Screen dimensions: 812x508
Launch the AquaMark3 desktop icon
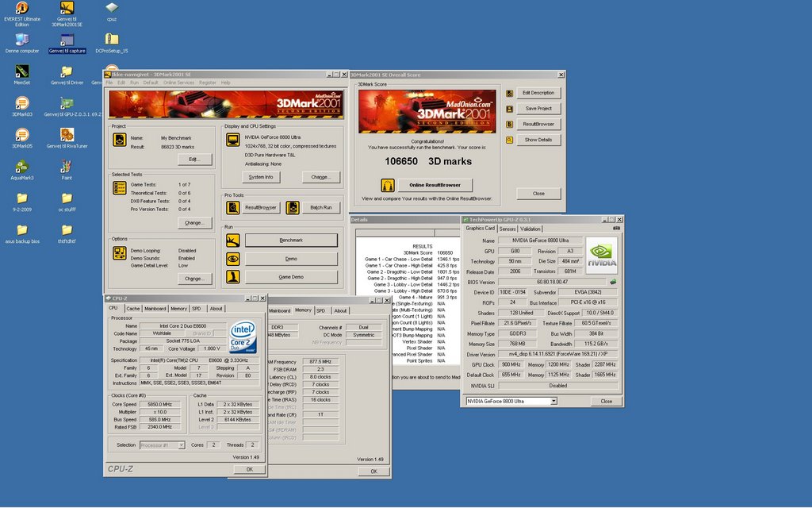point(21,167)
